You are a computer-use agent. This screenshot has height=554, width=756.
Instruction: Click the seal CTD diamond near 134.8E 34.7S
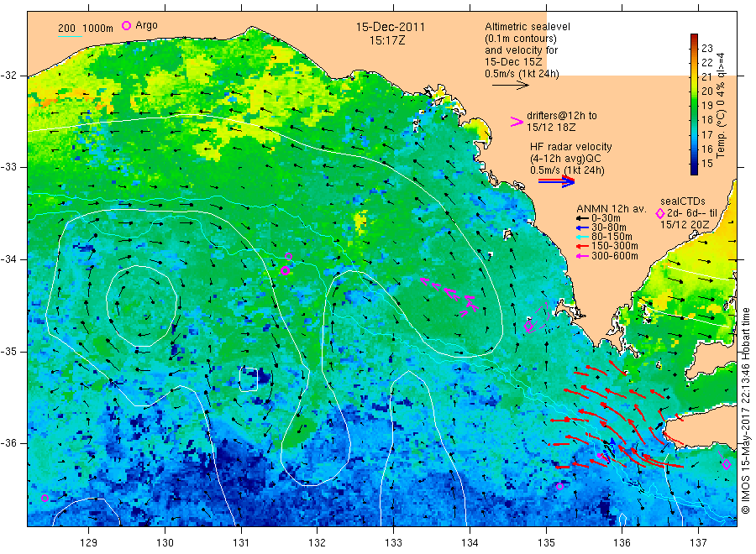pyautogui.click(x=528, y=327)
